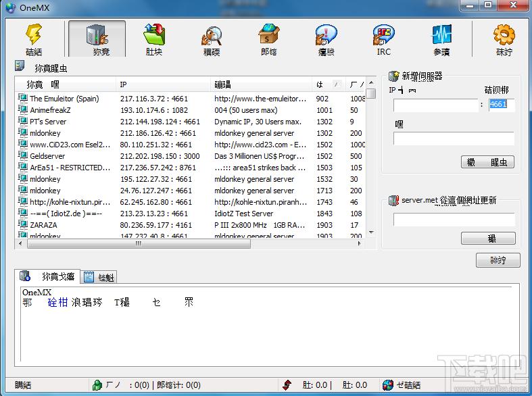The height and width of the screenshot is (396, 532).
Task: Open the statistics graph toolbar icon
Action: tap(441, 34)
